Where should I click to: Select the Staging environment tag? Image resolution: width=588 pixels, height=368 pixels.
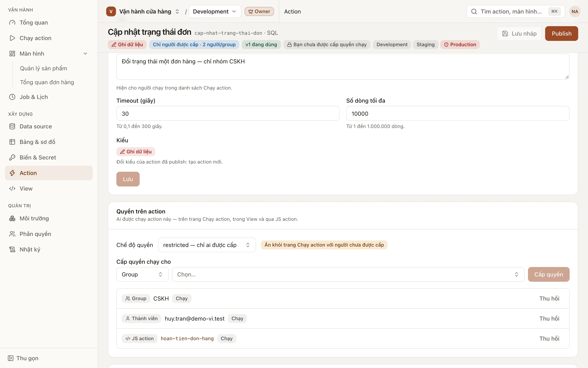click(x=425, y=45)
